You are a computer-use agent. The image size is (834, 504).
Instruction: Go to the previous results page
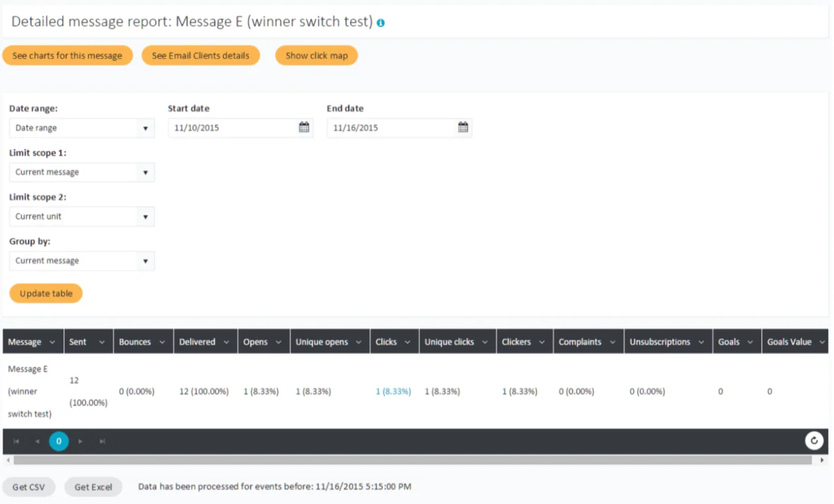point(37,442)
